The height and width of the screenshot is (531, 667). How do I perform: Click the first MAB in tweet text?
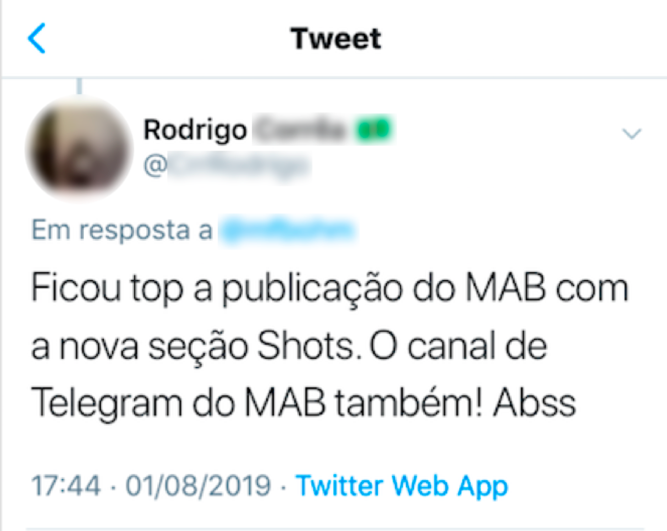505,288
